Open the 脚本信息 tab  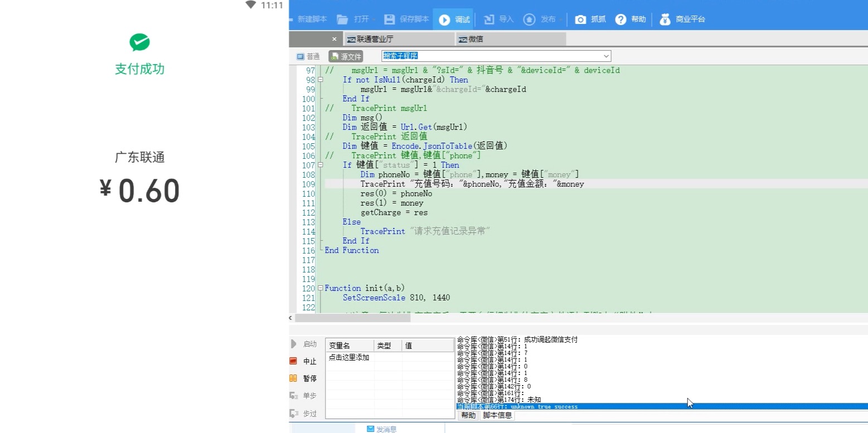[497, 415]
